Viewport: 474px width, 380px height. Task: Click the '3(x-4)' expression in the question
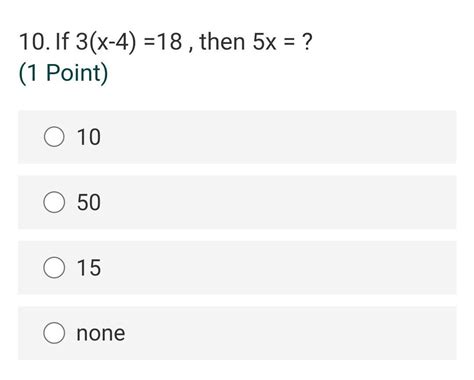(106, 43)
